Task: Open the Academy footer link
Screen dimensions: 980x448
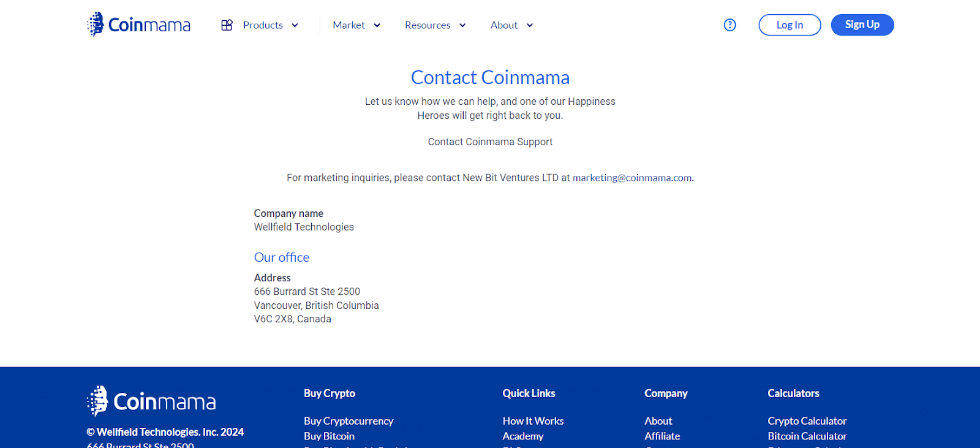Action: (x=523, y=436)
